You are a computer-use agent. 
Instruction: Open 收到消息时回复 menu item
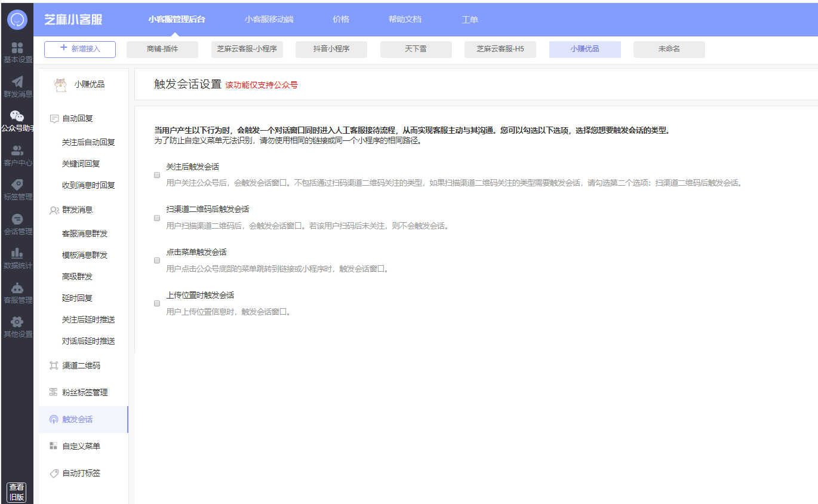coord(88,185)
